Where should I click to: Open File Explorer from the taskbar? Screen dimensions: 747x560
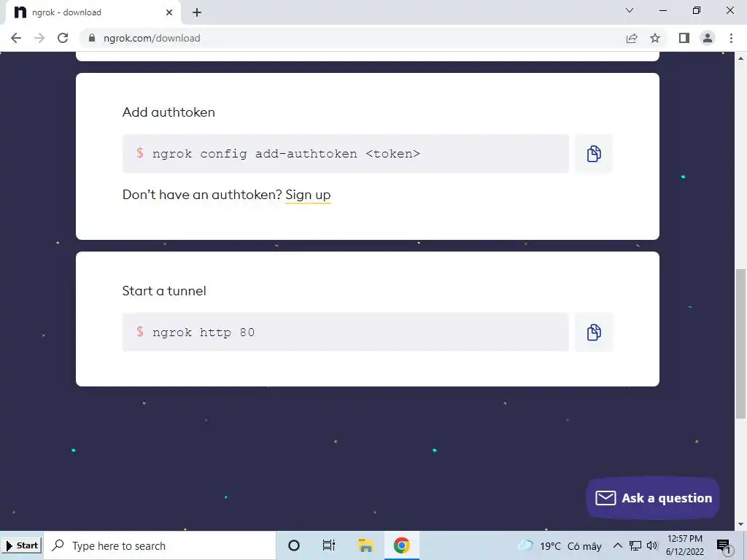click(365, 545)
